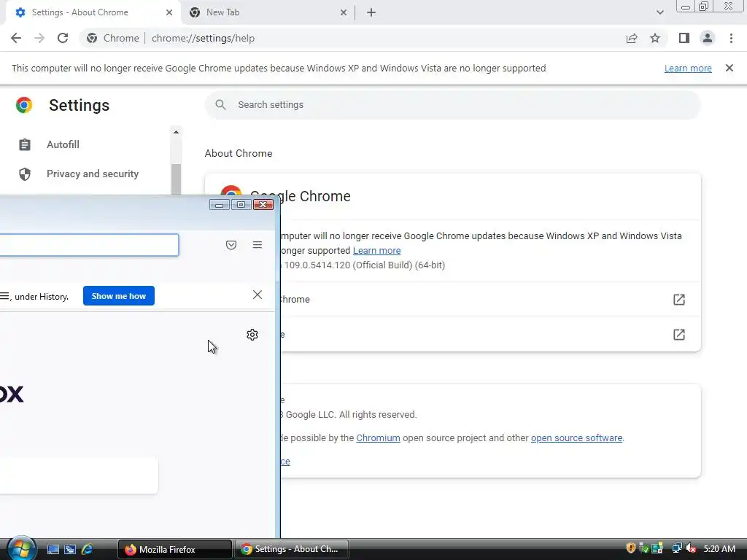
Task: Select the Settings - About Chrome tab
Action: click(93, 12)
